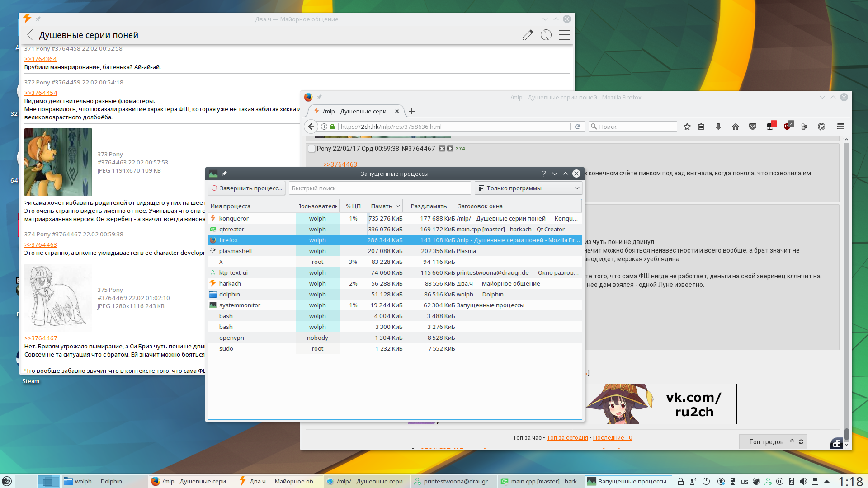The width and height of the screenshot is (868, 488).
Task: Show bookmarks list icon in Firefox
Action: point(701,127)
